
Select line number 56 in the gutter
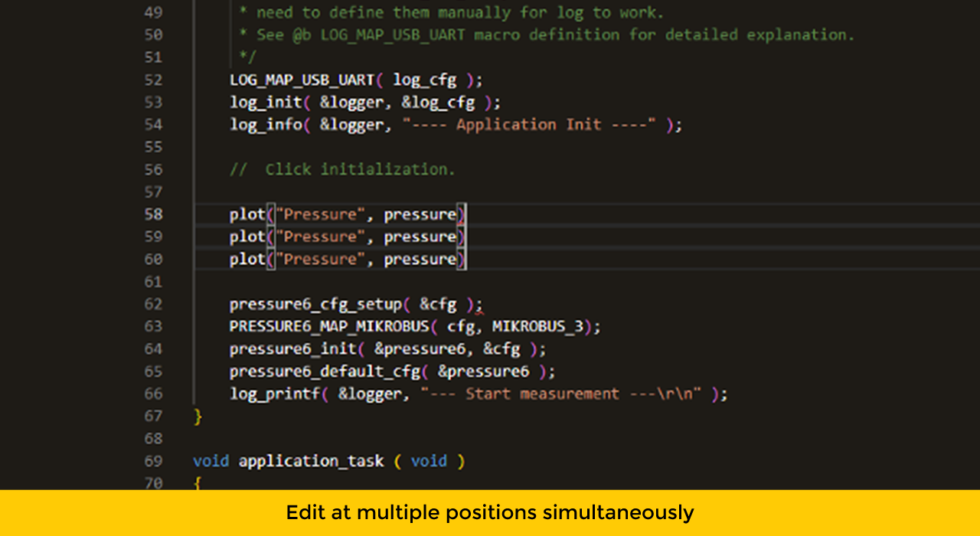(x=153, y=169)
